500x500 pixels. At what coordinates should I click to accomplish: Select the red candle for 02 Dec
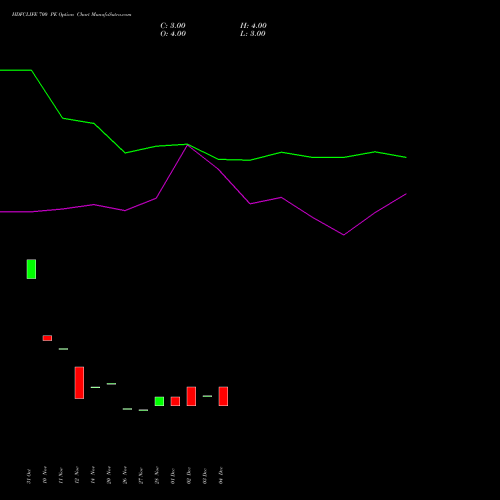pyautogui.click(x=191, y=396)
